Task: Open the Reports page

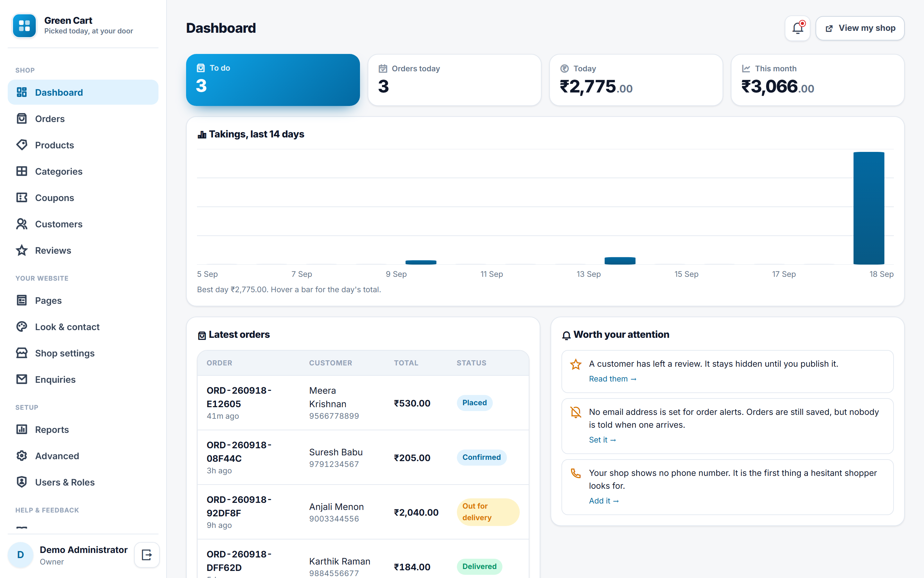Action: [x=83, y=430]
